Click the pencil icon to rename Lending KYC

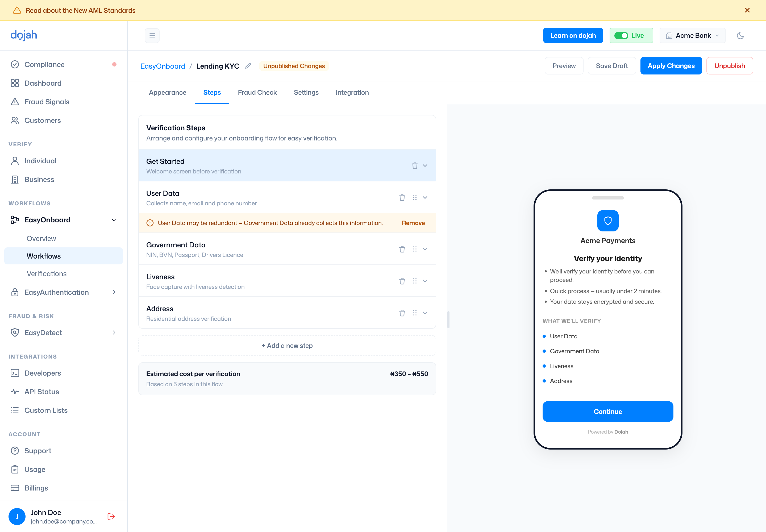click(248, 66)
